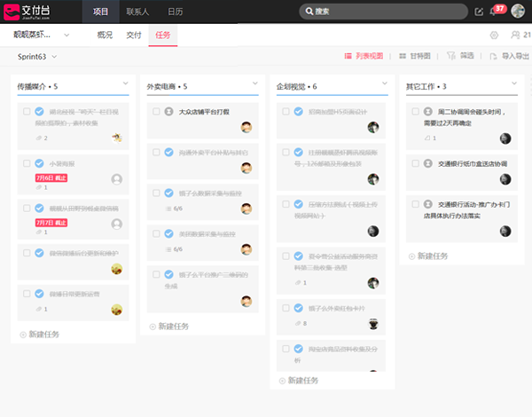Click comment icon on 周二协调周会 card

pyautogui.click(x=427, y=138)
